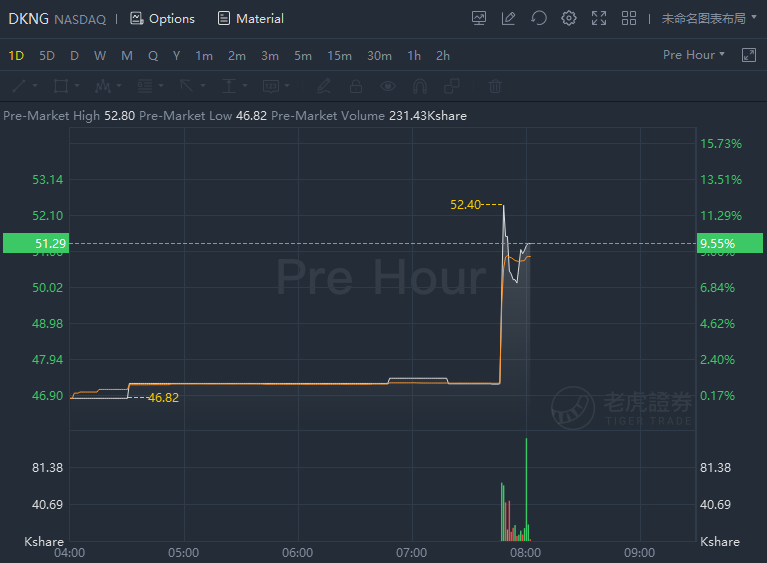The height and width of the screenshot is (563, 767).
Task: Select the 1m interval
Action: pos(204,56)
